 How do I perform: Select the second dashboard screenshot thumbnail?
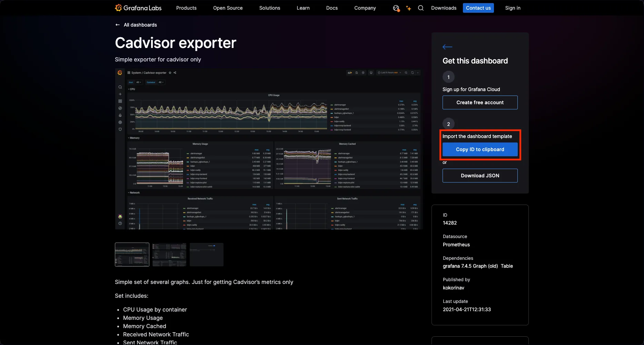(169, 255)
